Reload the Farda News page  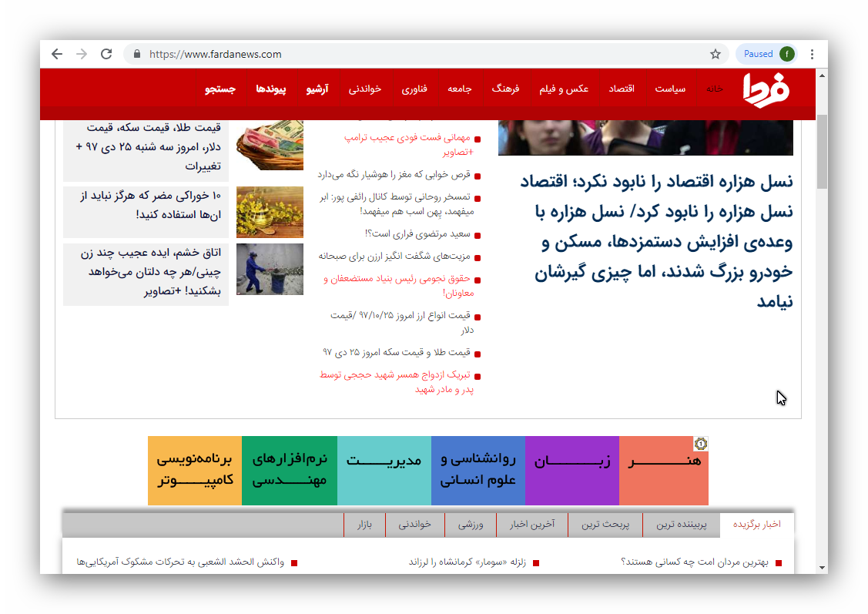pyautogui.click(x=106, y=54)
